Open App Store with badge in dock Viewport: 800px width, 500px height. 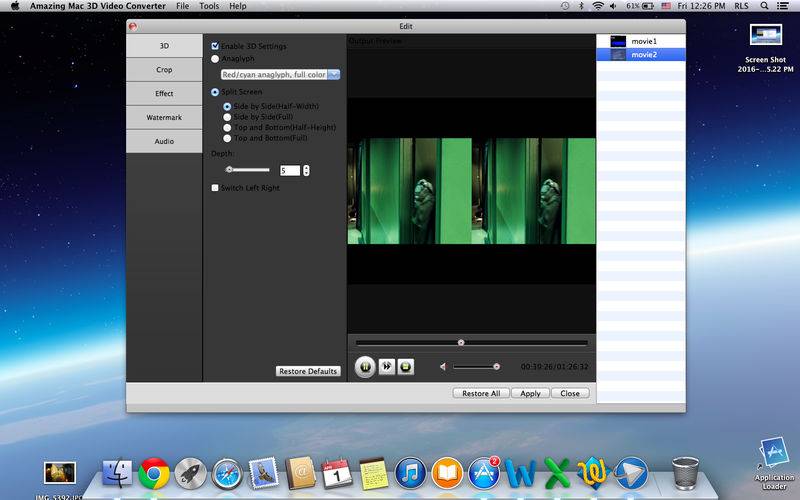(x=484, y=473)
